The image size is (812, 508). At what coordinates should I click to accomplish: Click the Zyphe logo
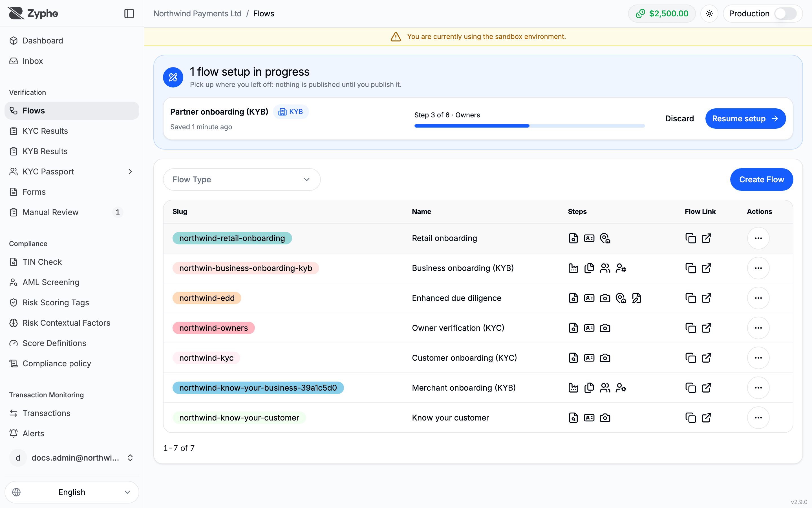pyautogui.click(x=32, y=14)
